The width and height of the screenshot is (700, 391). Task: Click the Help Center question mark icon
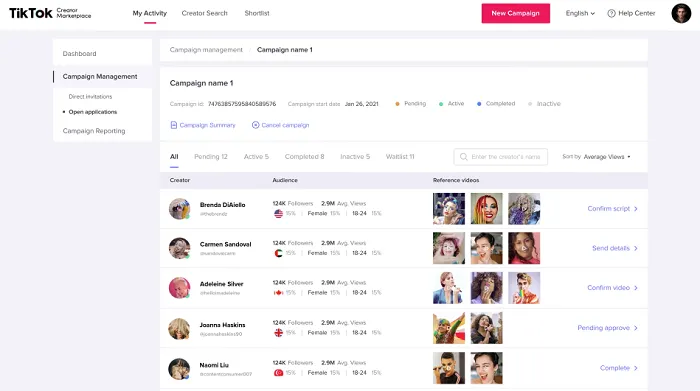point(611,13)
